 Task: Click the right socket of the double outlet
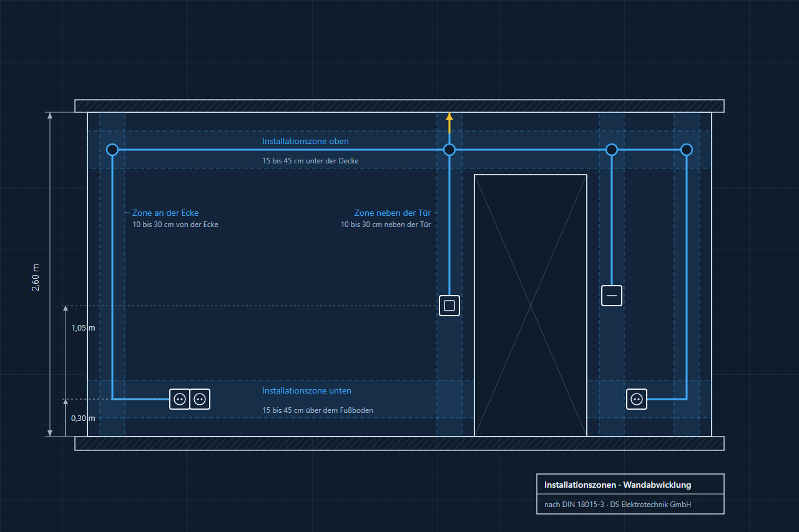tap(200, 399)
